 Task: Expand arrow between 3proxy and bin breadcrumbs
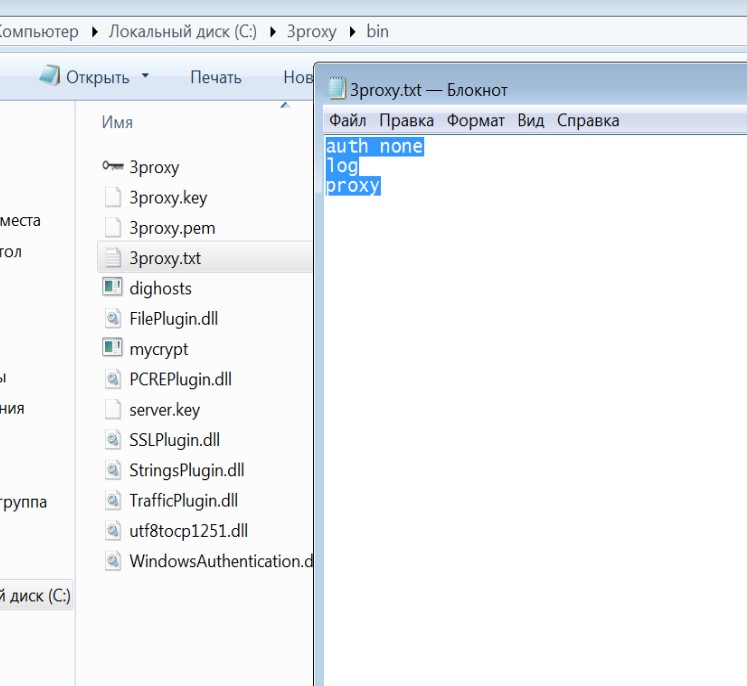point(352,32)
